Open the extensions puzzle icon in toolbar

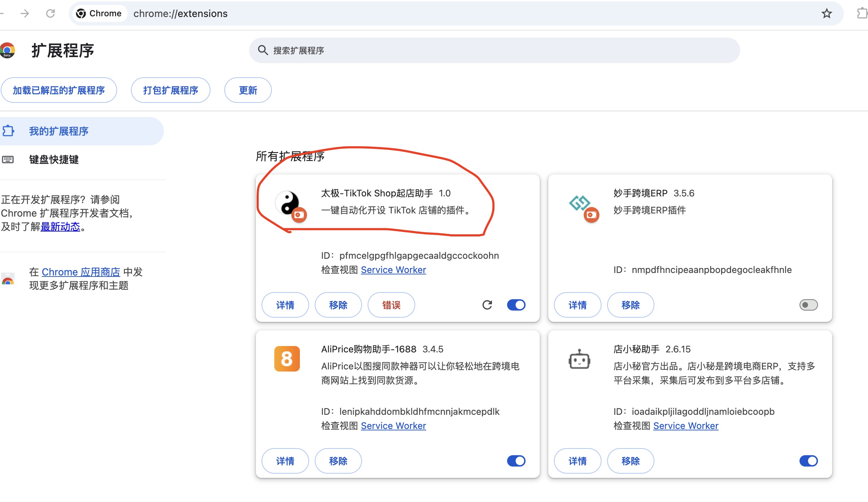[862, 13]
